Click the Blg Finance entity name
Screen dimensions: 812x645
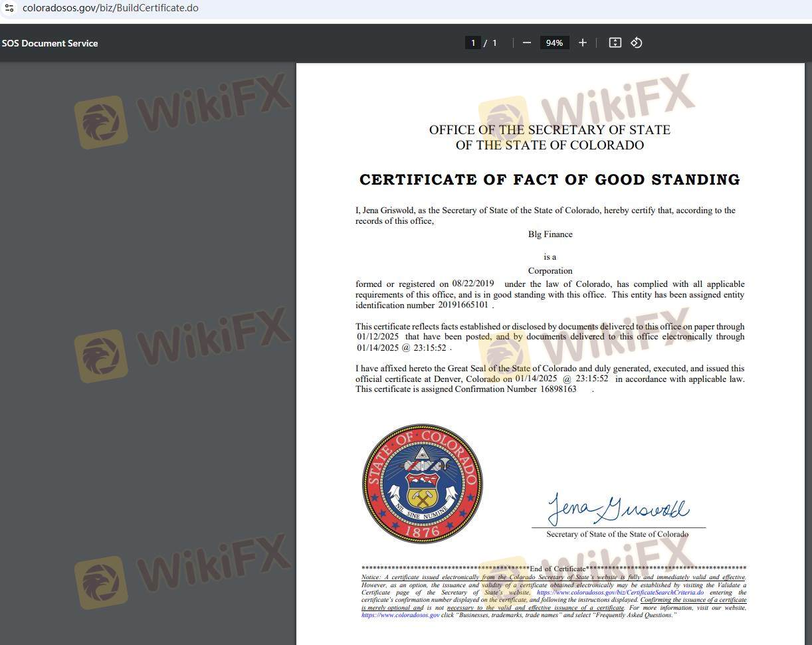pos(550,234)
